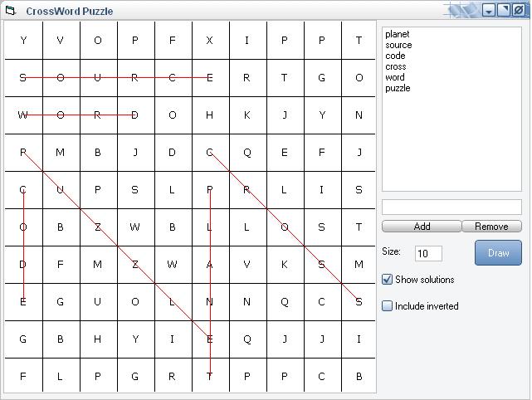Select "source" in the word list
The height and width of the screenshot is (400, 532).
pyautogui.click(x=398, y=45)
